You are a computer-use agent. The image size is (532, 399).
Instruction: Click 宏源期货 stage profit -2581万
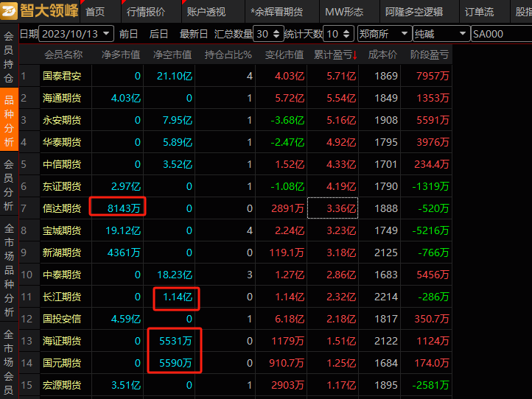[x=430, y=385]
